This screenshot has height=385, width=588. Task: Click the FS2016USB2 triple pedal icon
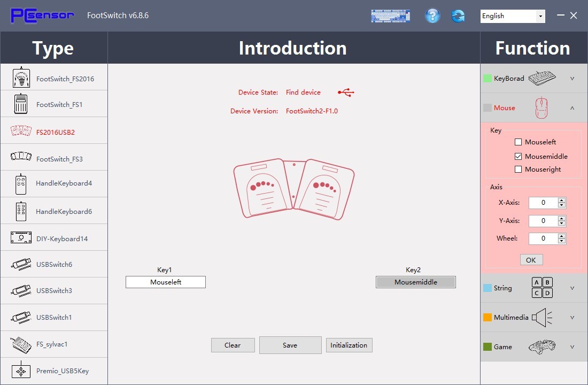tap(21, 130)
